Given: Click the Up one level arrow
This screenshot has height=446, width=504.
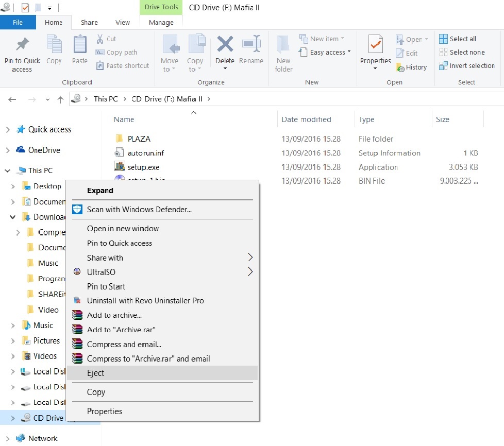Looking at the screenshot, I should (x=60, y=99).
